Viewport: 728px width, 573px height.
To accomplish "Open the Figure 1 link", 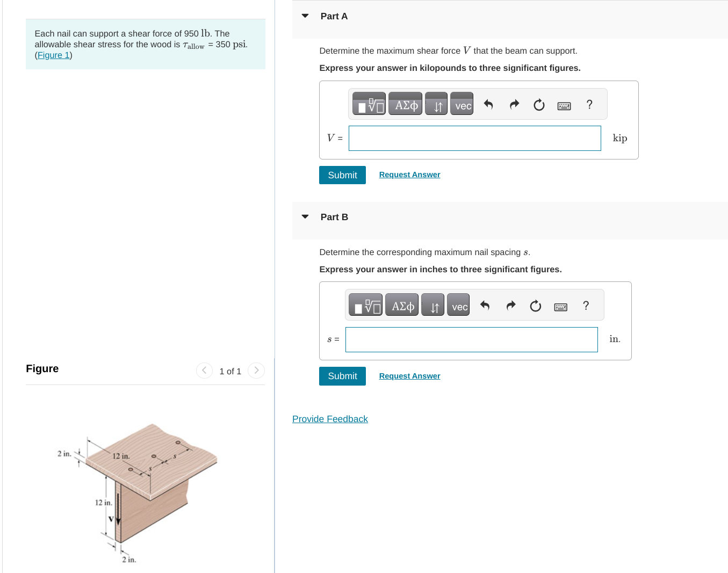I will coord(53,55).
